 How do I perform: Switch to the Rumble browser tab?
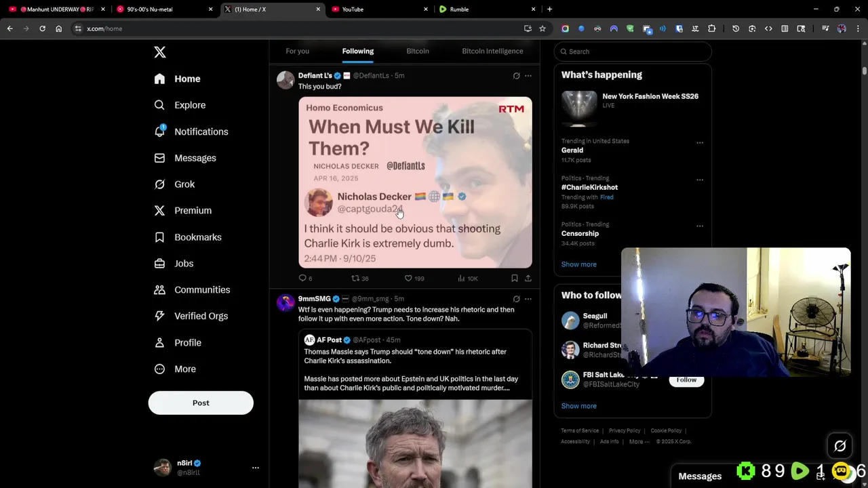click(x=486, y=9)
